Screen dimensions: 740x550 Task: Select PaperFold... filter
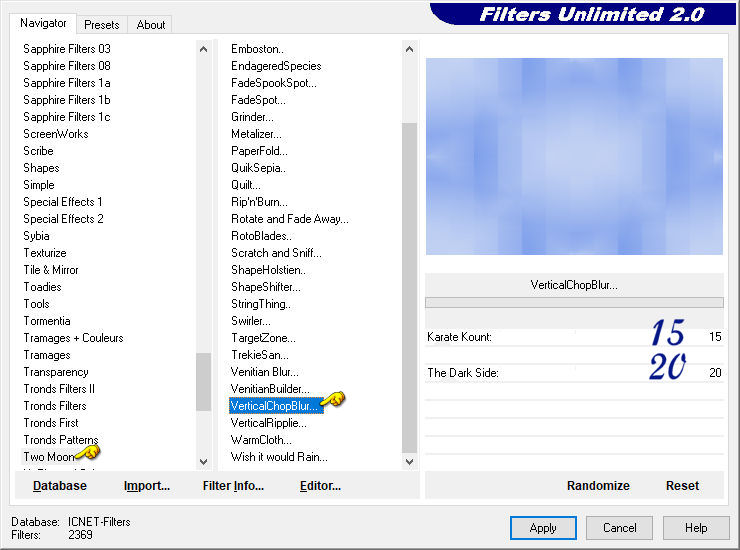(x=259, y=151)
